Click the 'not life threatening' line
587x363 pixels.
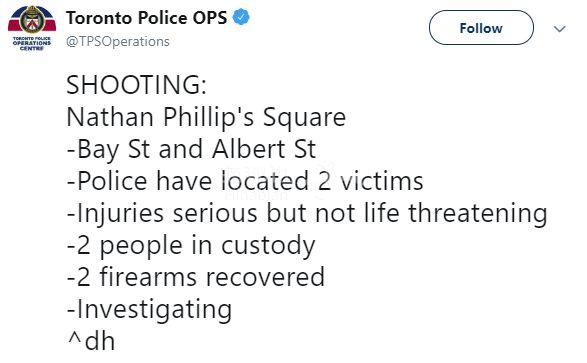(x=307, y=214)
